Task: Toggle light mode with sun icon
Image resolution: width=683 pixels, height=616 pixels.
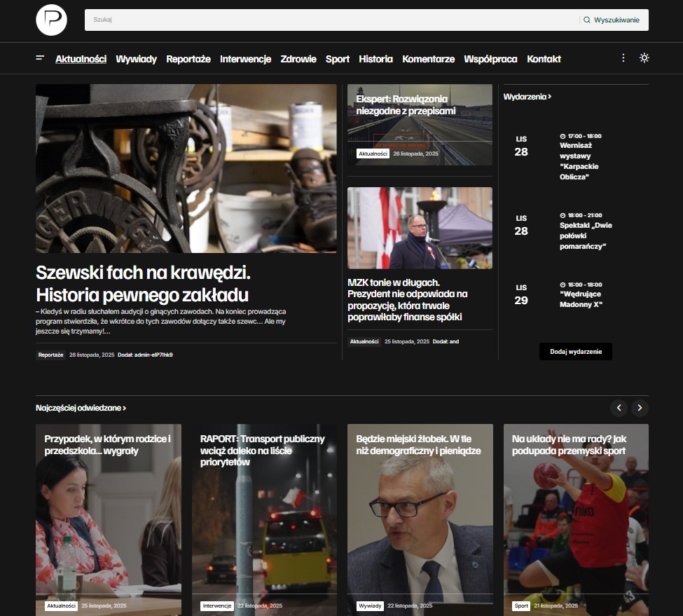Action: click(644, 58)
